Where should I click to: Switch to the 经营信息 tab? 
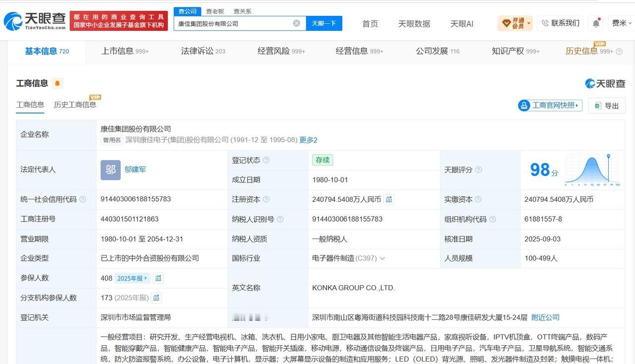tap(359, 51)
